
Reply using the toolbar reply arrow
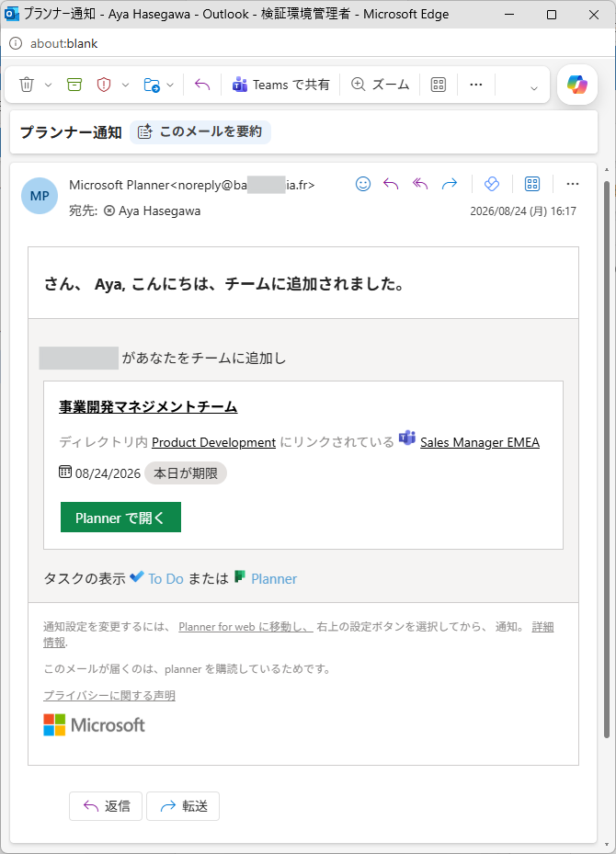pyautogui.click(x=202, y=85)
